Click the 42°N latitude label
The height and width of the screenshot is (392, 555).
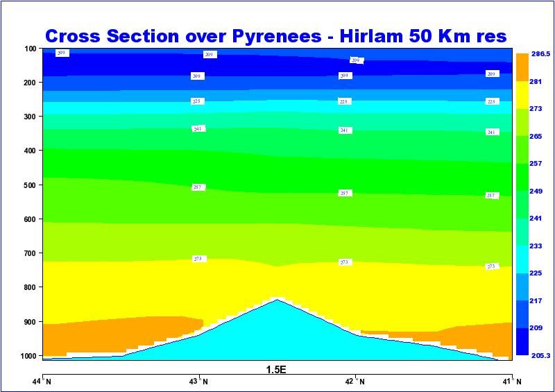point(355,382)
